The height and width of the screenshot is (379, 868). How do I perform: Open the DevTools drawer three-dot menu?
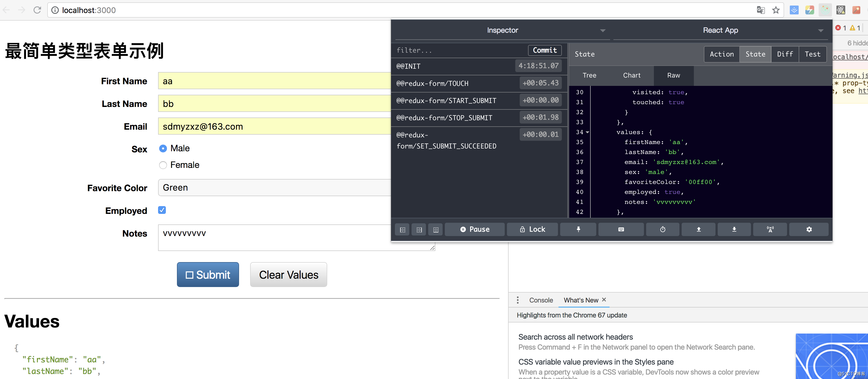(x=517, y=300)
